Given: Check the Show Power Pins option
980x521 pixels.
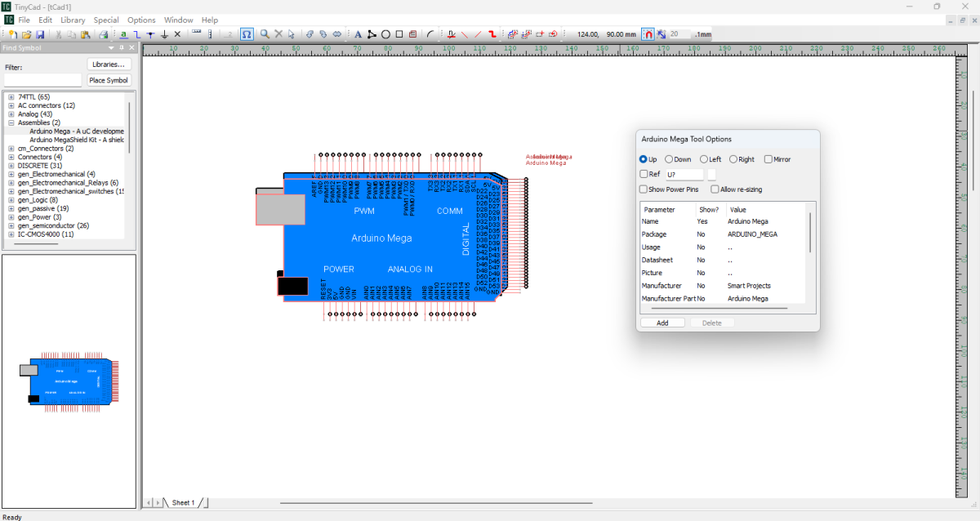Looking at the screenshot, I should (x=644, y=189).
